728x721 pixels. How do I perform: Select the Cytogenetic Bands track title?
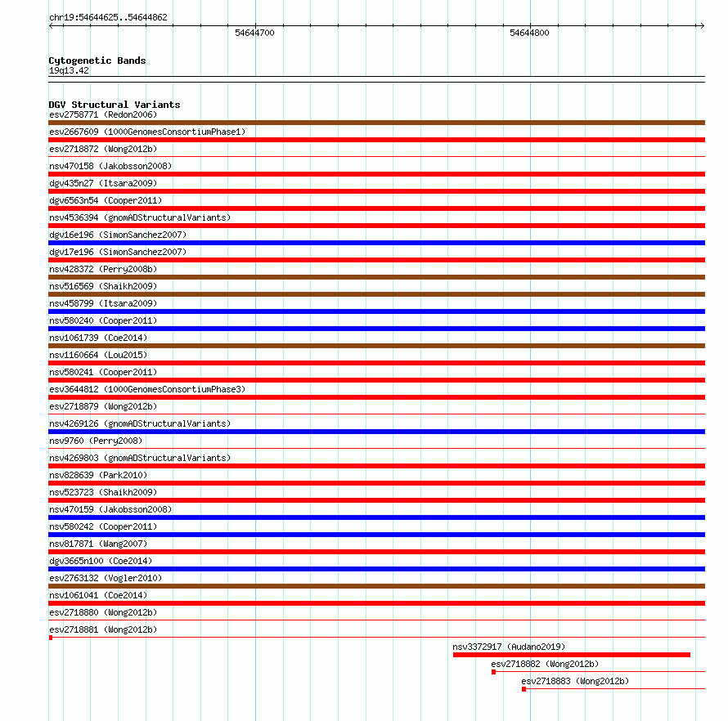pos(97,60)
